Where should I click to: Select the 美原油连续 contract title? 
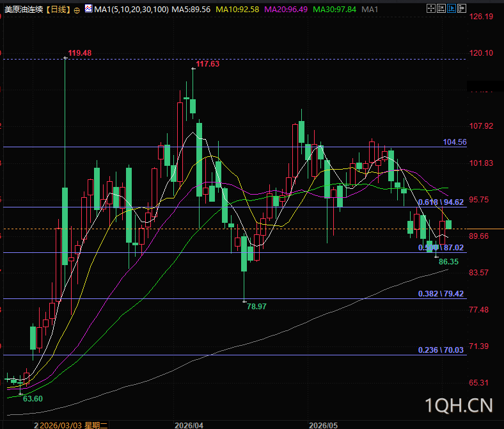[x=24, y=10]
